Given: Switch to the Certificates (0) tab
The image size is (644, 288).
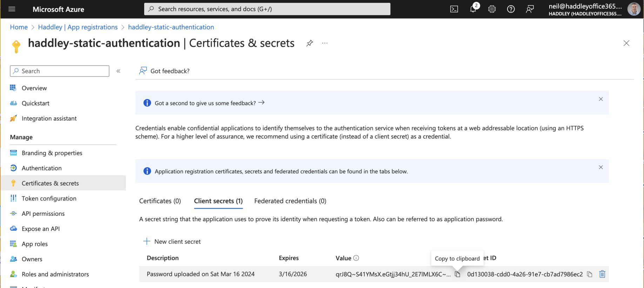Looking at the screenshot, I should point(160,201).
